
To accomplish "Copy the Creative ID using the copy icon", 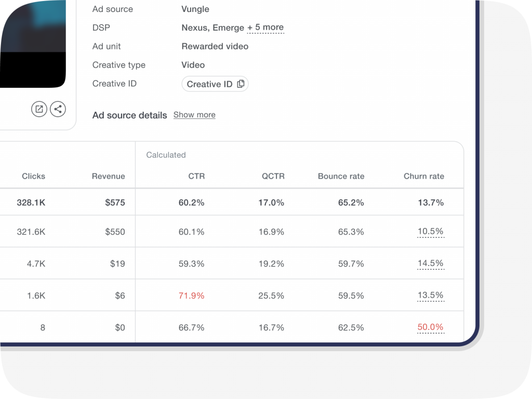I will [x=240, y=84].
